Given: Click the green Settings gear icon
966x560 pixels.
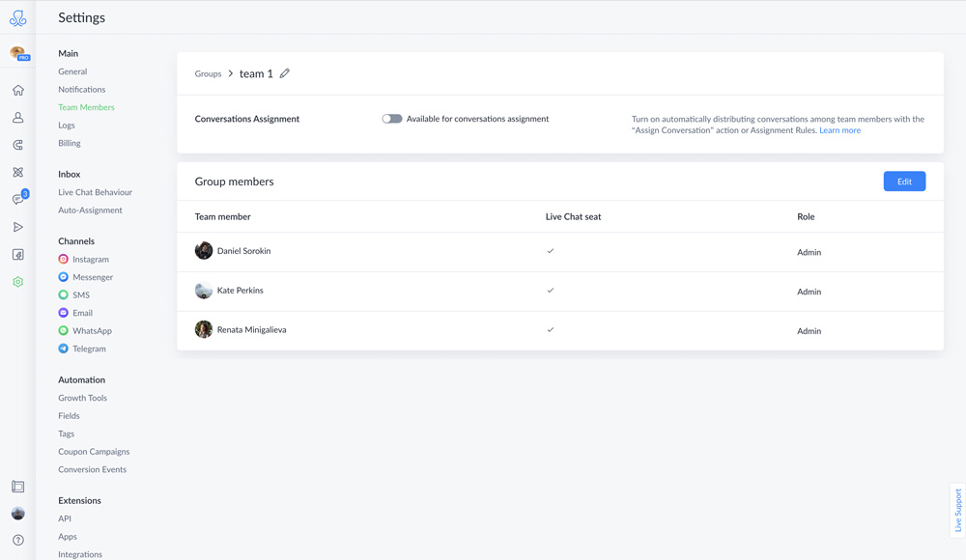Looking at the screenshot, I should point(17,282).
